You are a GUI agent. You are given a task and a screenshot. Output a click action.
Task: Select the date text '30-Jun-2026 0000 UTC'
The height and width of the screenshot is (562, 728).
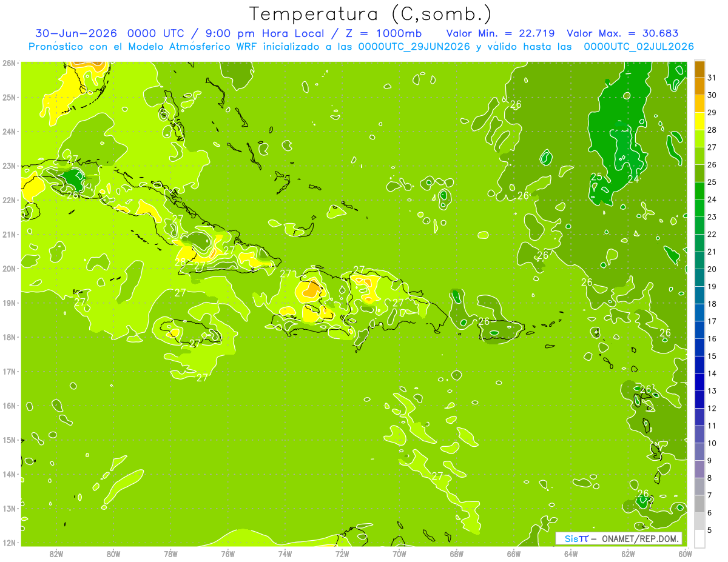click(x=110, y=33)
